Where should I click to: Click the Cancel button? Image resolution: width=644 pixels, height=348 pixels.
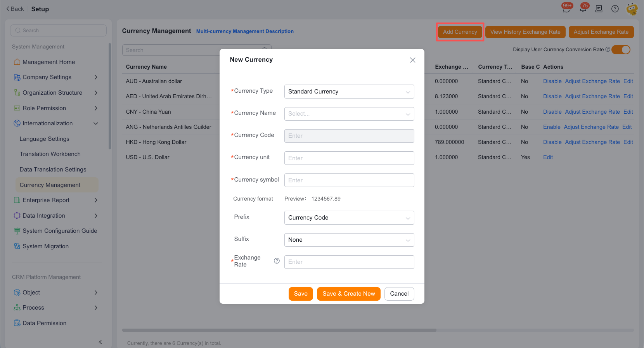(x=399, y=294)
